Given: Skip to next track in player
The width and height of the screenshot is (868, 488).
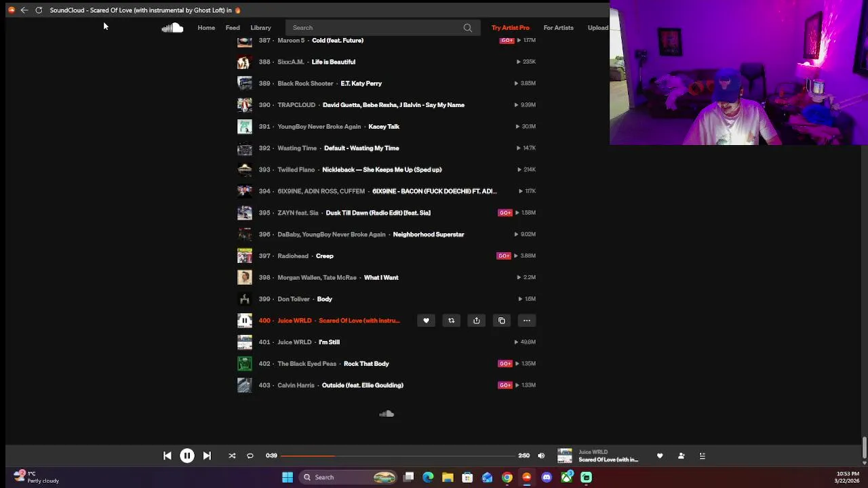Looking at the screenshot, I should [207, 456].
